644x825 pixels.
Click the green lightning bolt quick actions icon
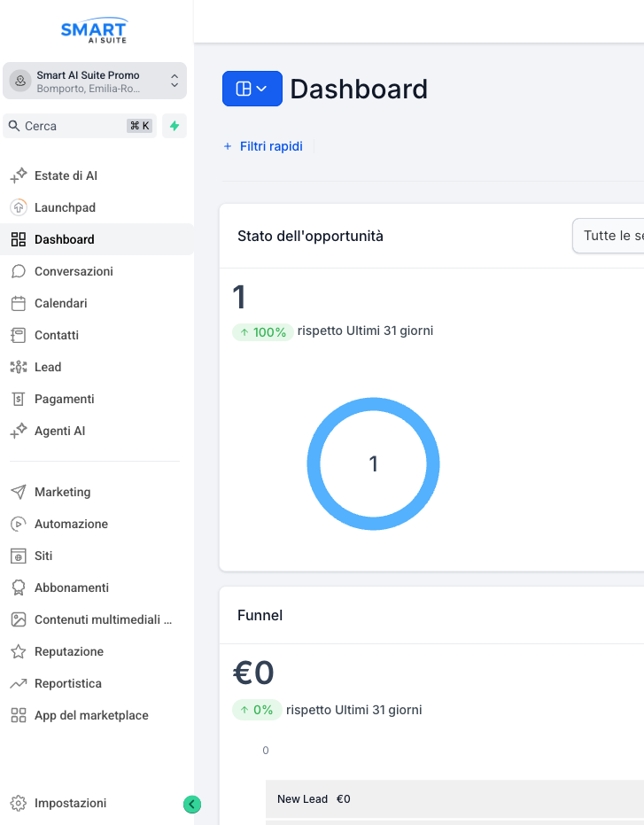[175, 126]
